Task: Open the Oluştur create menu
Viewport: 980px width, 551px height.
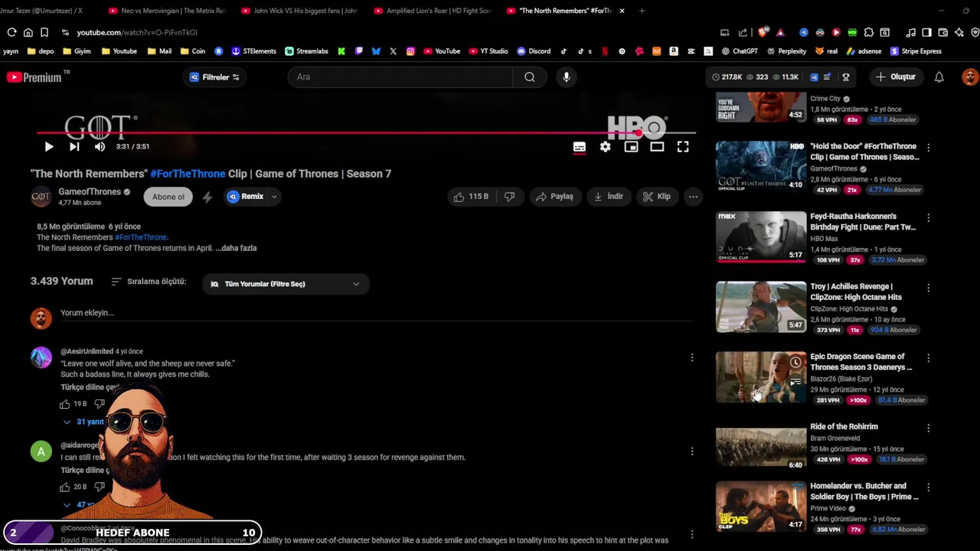Action: [x=896, y=77]
